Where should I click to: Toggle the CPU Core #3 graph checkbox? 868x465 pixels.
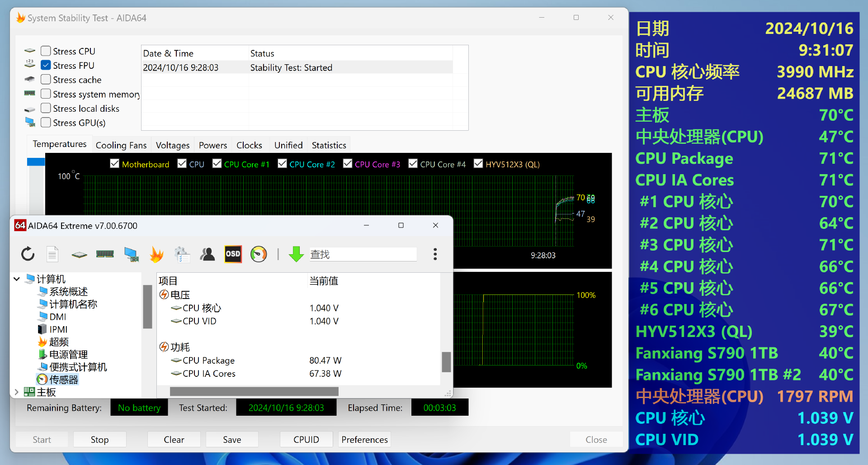pyautogui.click(x=348, y=164)
